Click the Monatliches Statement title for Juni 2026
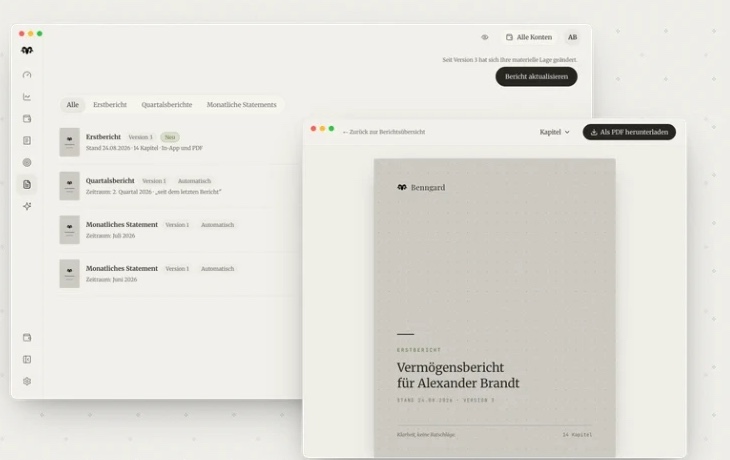 click(x=122, y=268)
